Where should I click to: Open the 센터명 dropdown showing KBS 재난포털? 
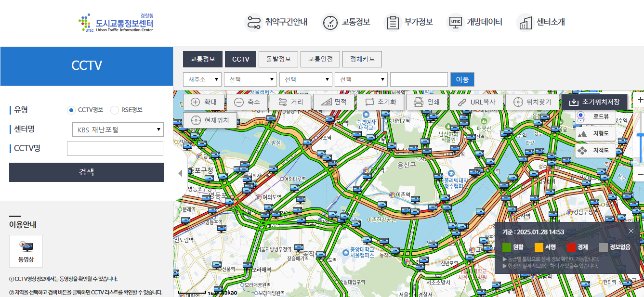click(118, 129)
